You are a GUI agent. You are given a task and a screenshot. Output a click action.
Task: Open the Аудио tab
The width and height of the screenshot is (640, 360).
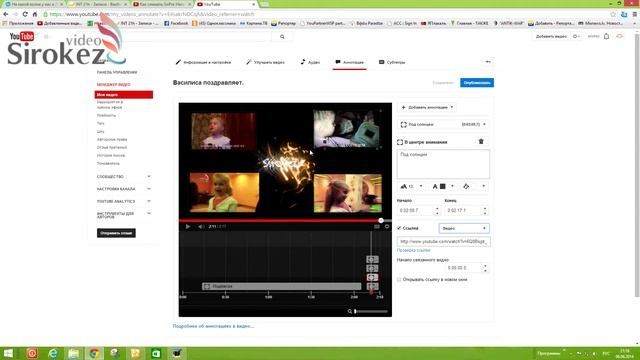(x=310, y=62)
